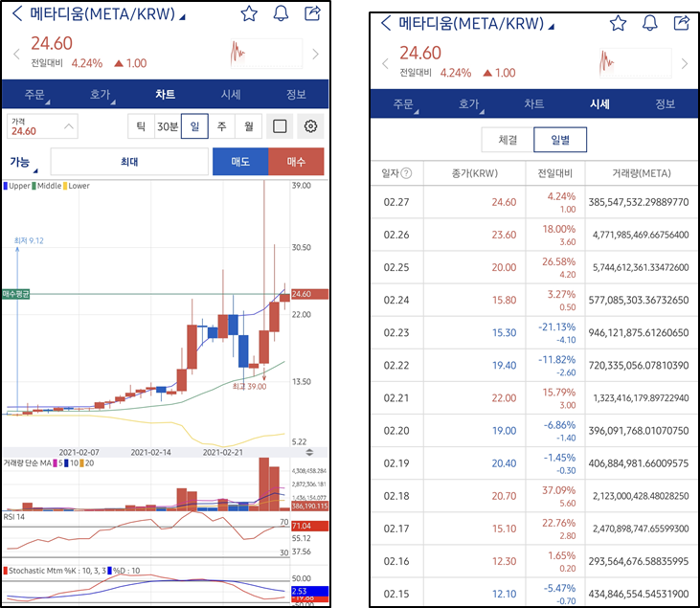Open 주문 tab in left screen
700x608 pixels.
[34, 95]
